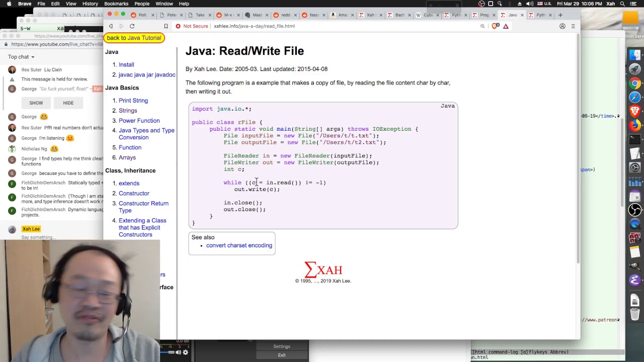The width and height of the screenshot is (644, 362).
Task: Open the extends link in sidebar
Action: 129,183
